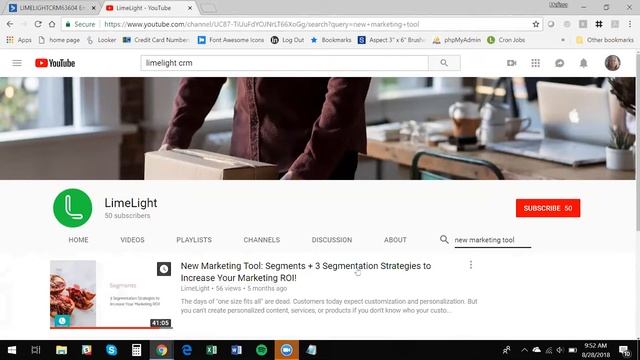Click the top search field with limelight crm

click(x=284, y=63)
